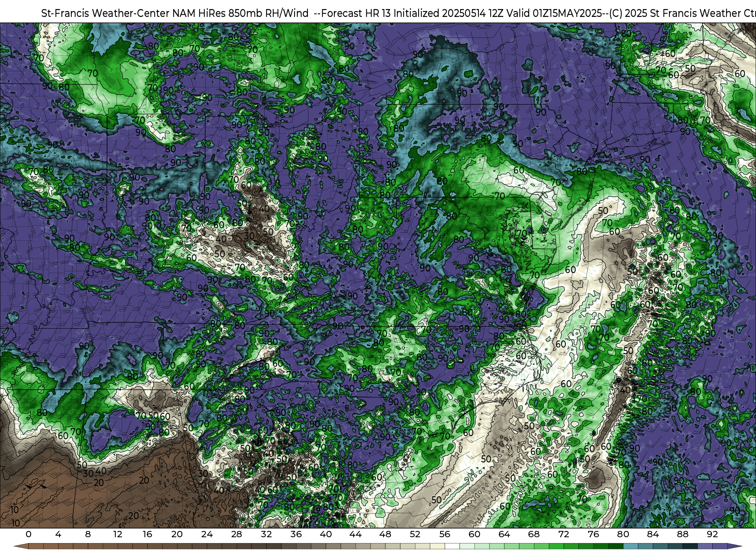The width and height of the screenshot is (756, 551).
Task: Click the colorbar label 0
Action: (x=28, y=534)
